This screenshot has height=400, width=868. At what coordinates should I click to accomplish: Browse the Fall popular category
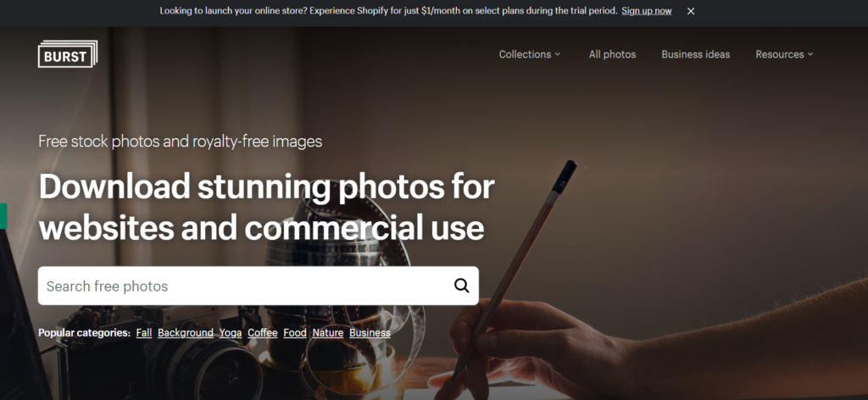(x=144, y=332)
